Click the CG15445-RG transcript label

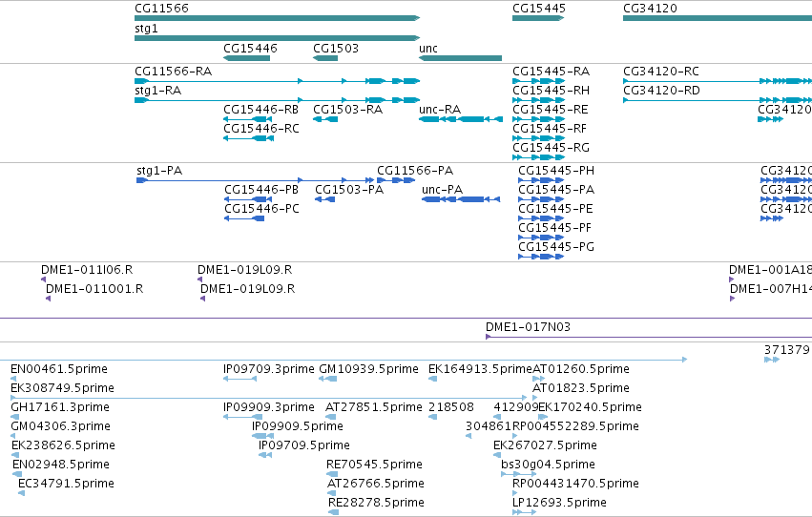(x=551, y=148)
